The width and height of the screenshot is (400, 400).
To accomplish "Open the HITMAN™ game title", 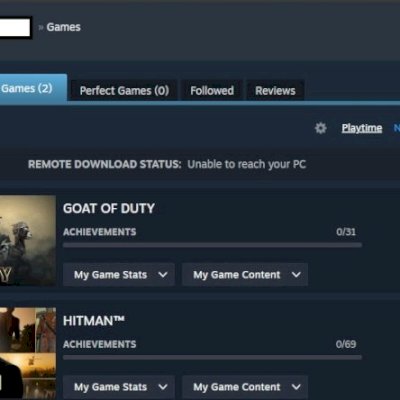I will click(94, 321).
